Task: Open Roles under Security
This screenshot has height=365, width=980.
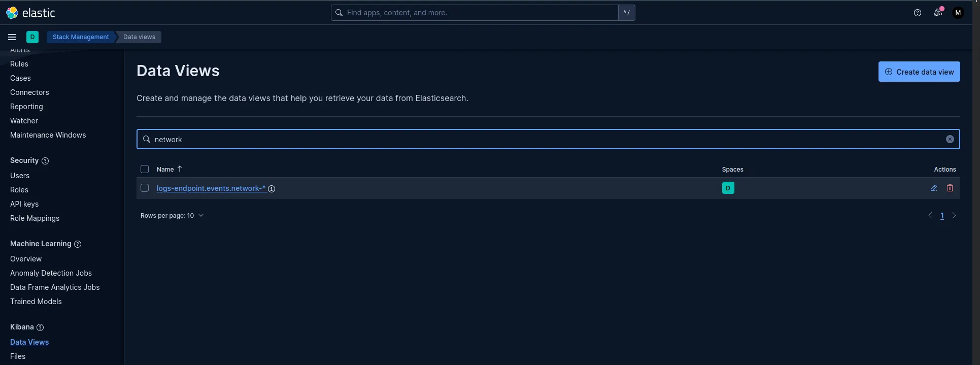Action: [x=19, y=190]
